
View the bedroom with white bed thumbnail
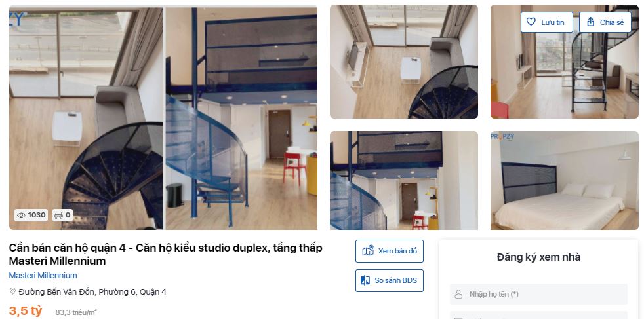(565, 180)
